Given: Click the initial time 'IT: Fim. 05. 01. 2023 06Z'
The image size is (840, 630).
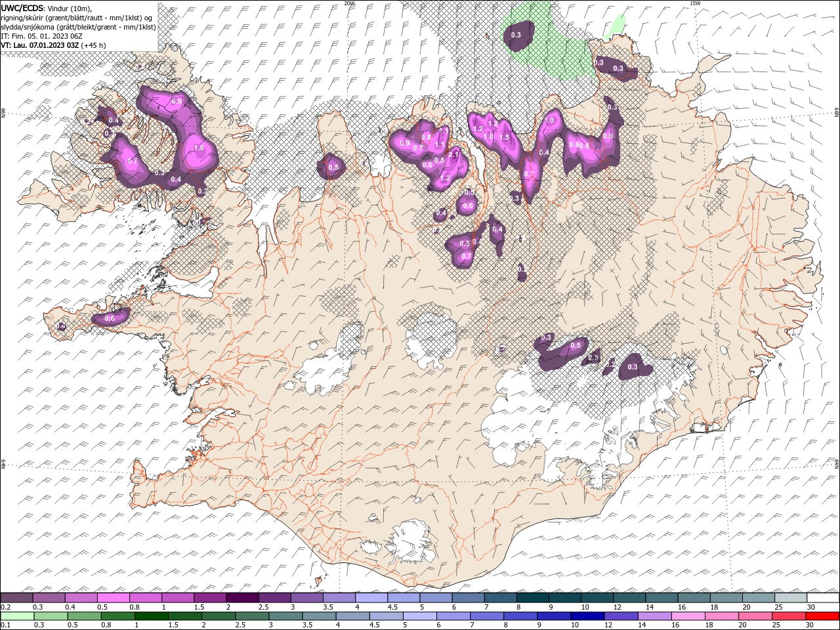Looking at the screenshot, I should coord(41,36).
